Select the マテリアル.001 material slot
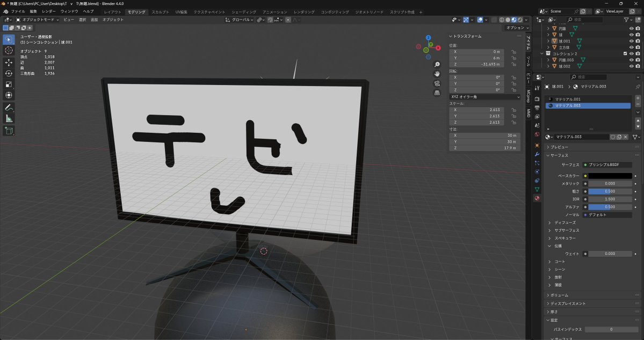Image resolution: width=644 pixels, height=340 pixels. point(588,99)
